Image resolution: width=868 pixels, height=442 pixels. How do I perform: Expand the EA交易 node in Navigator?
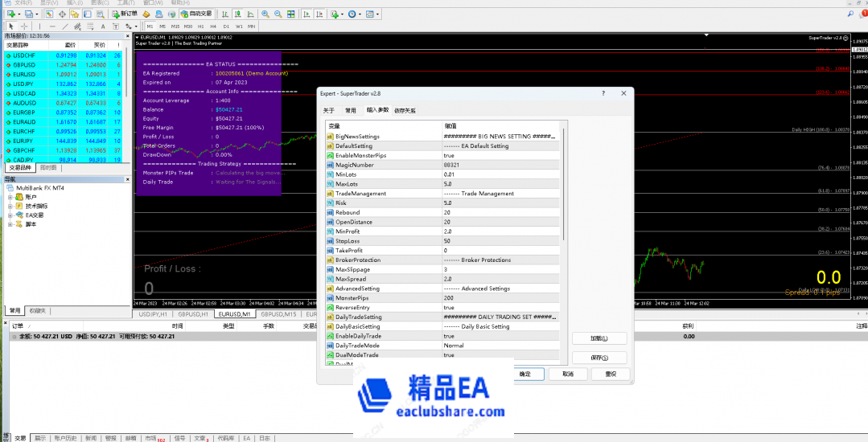pos(10,215)
